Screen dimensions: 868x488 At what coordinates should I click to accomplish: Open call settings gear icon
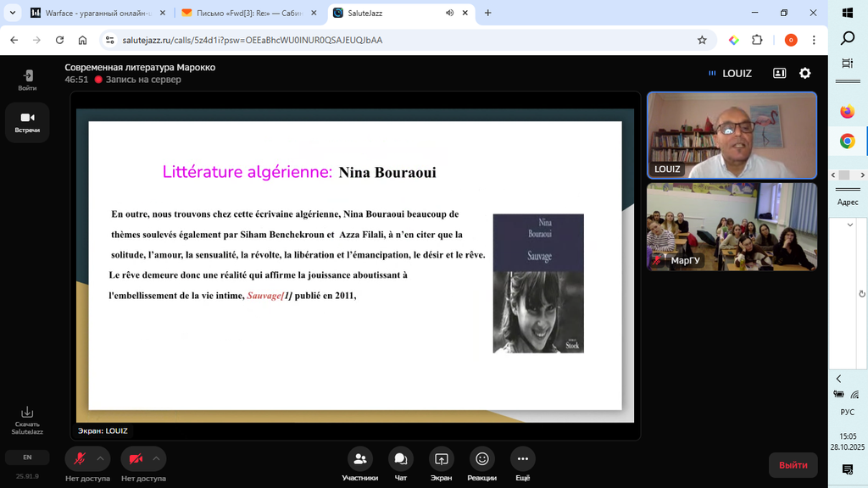[804, 74]
